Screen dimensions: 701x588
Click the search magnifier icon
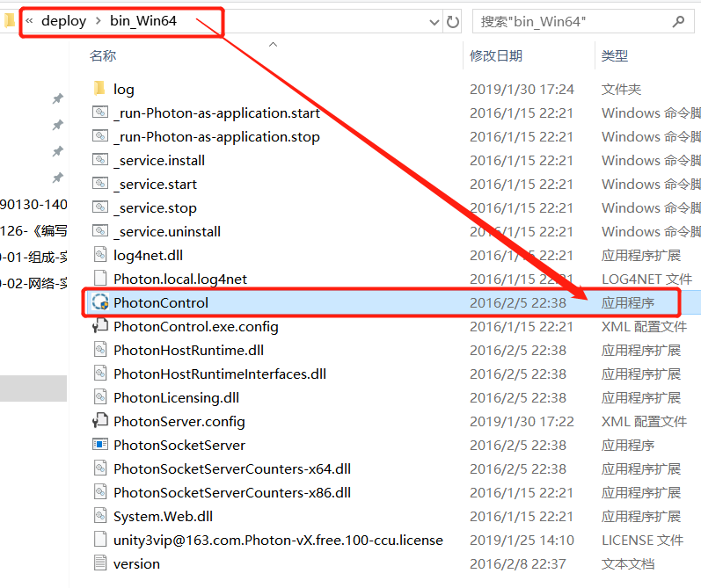(x=678, y=21)
